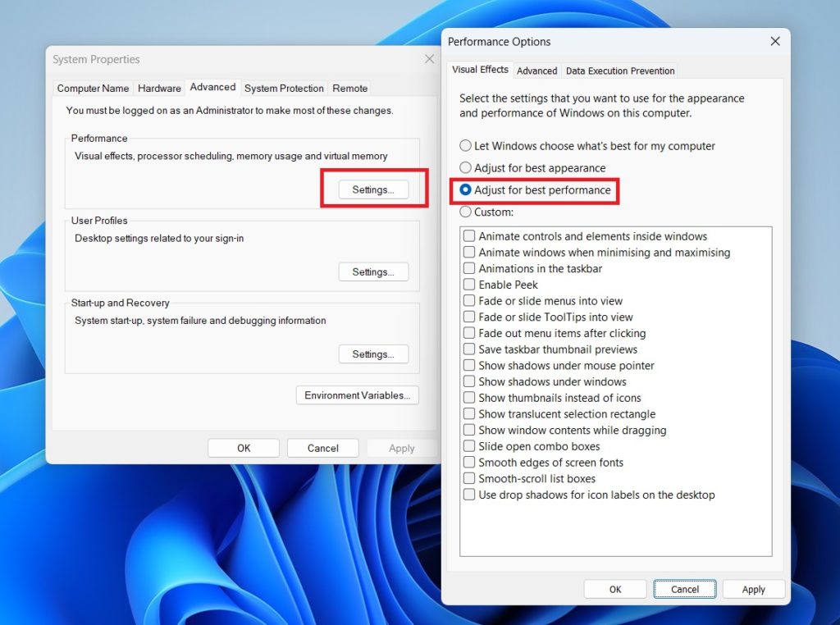The width and height of the screenshot is (840, 625).
Task: Select Adjust for best appearance radio
Action: point(466,167)
